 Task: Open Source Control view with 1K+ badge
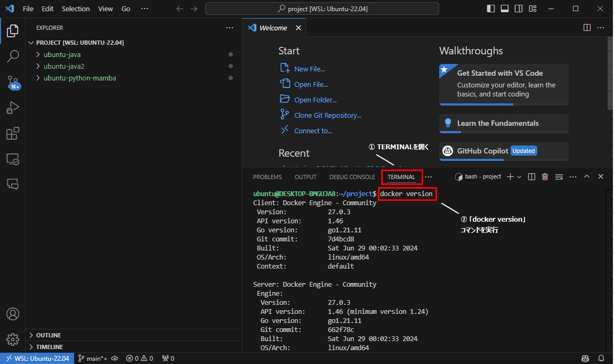[13, 83]
